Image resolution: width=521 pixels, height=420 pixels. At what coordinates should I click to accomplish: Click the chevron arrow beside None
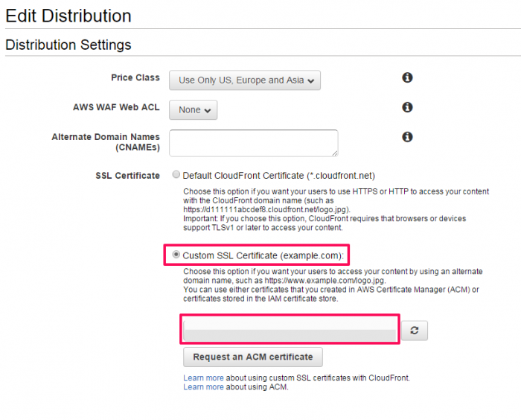tap(208, 110)
